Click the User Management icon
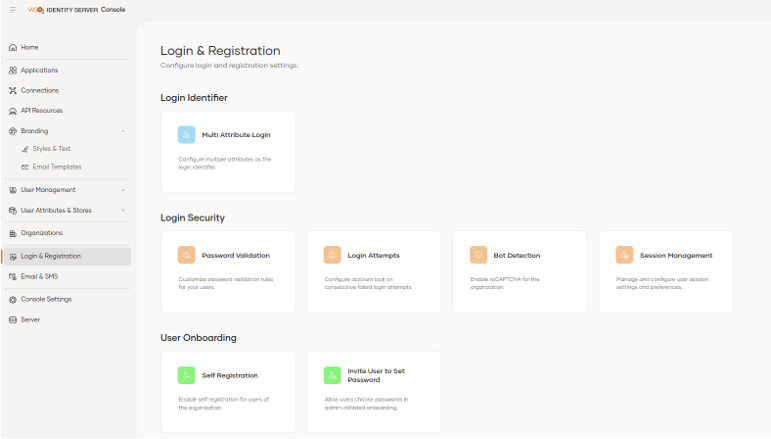This screenshot has height=439, width=771. click(x=13, y=190)
